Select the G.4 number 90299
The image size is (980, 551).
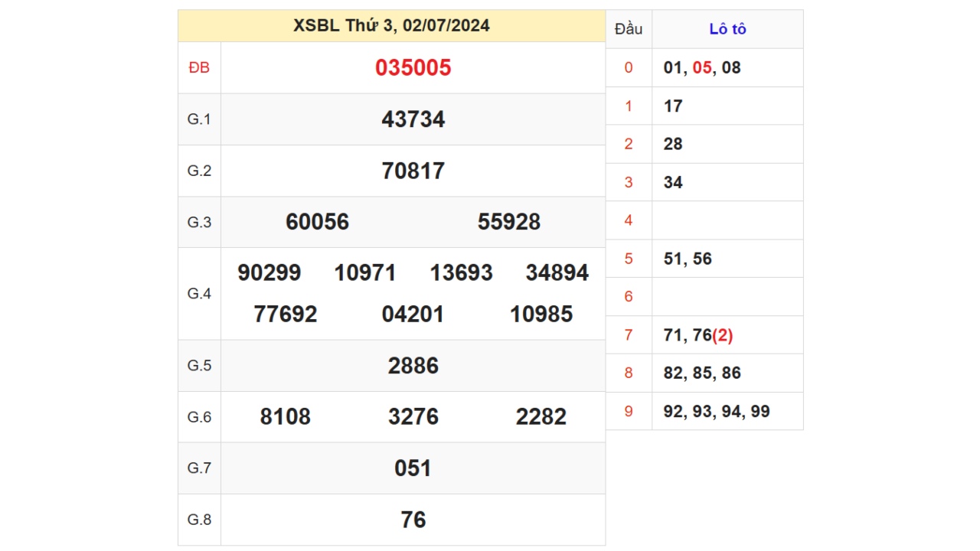pos(269,273)
